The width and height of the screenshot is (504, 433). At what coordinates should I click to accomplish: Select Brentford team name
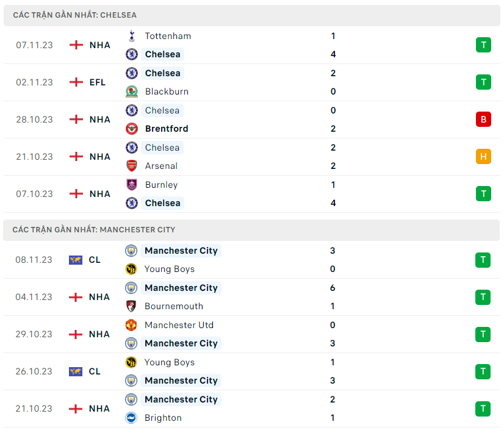167,129
